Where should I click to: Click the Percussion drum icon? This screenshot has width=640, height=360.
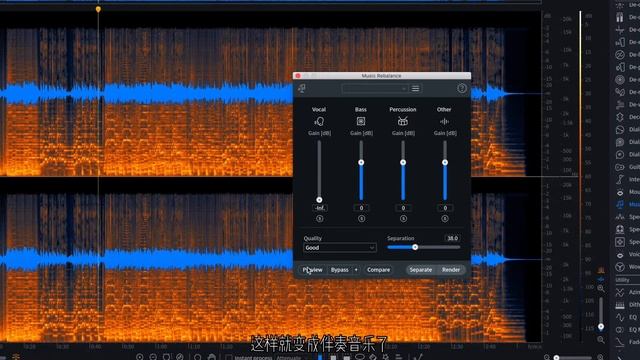pos(403,121)
